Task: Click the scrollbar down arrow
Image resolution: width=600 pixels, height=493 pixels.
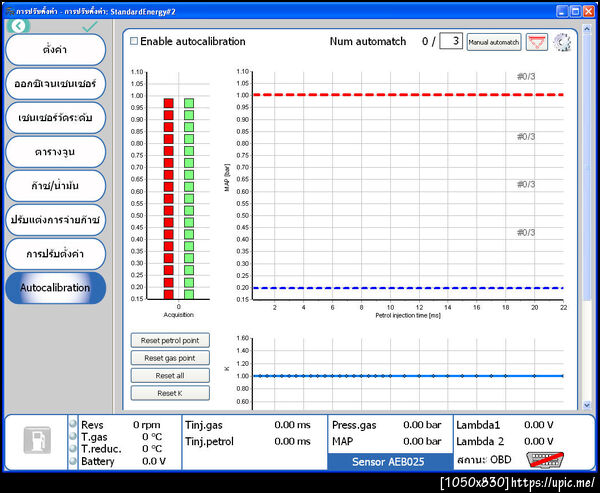Action: (587, 405)
